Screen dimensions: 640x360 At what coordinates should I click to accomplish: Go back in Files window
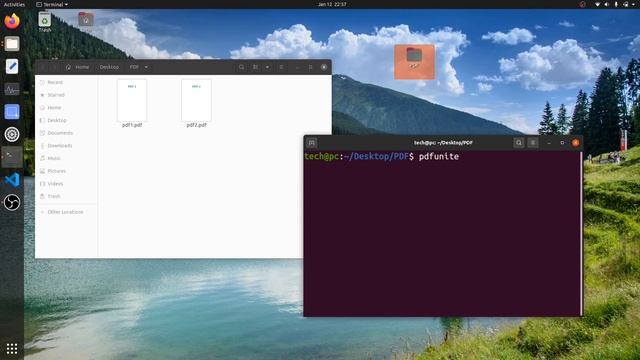(43, 67)
